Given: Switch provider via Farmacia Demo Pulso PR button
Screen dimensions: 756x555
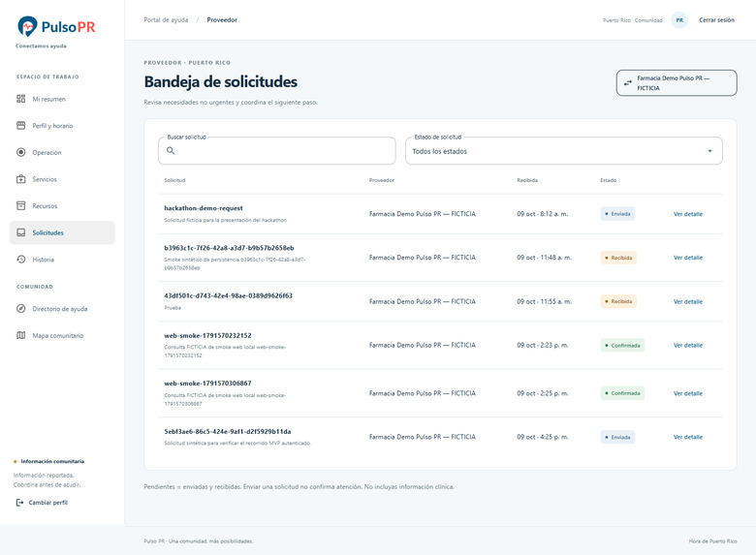Looking at the screenshot, I should pos(677,83).
